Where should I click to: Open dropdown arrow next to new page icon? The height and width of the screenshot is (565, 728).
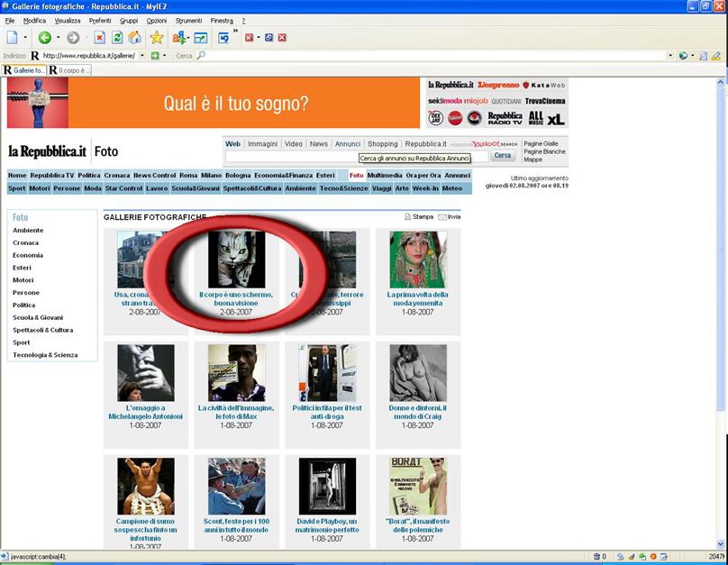point(25,38)
